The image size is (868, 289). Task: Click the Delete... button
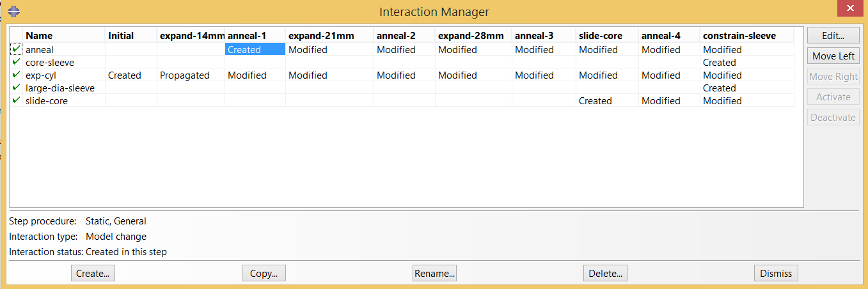(x=605, y=273)
